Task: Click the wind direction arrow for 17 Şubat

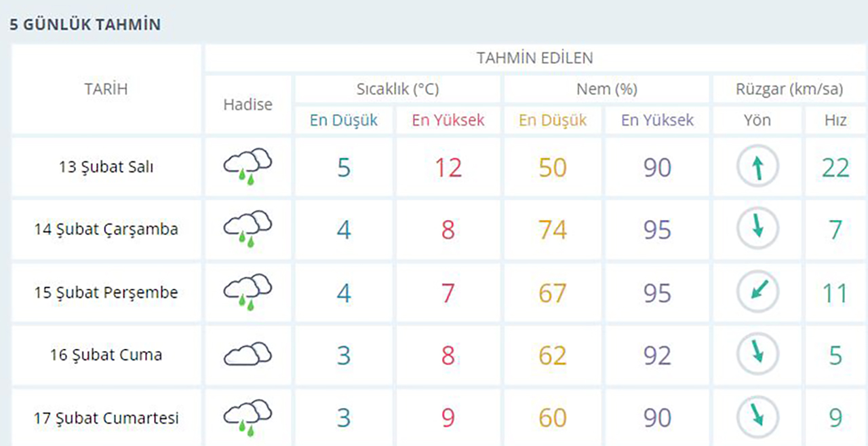Action: tap(757, 416)
